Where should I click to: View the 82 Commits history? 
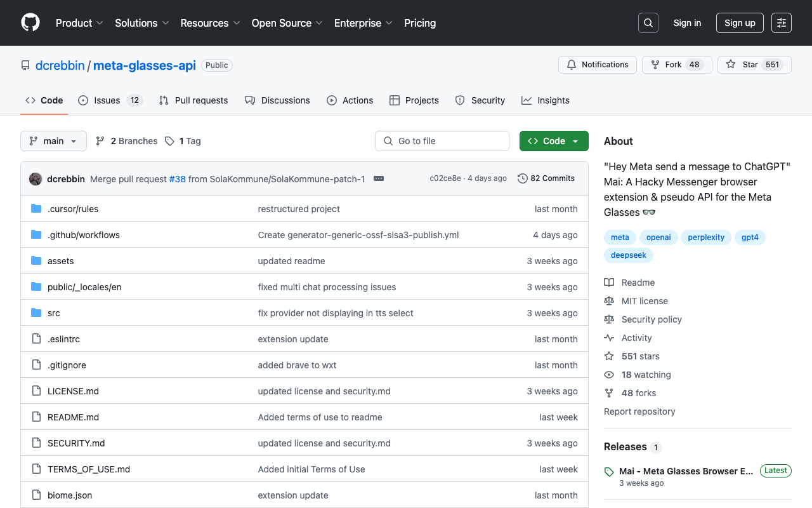click(546, 178)
